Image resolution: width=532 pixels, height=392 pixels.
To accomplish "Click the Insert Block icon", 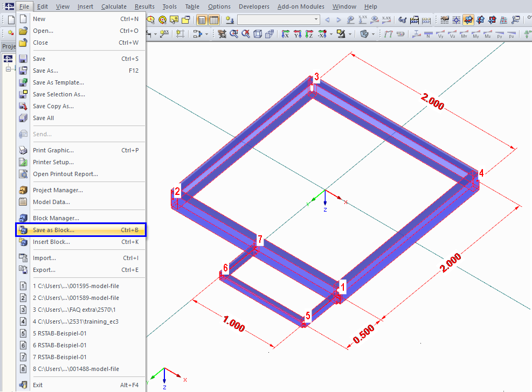I will [23, 242].
